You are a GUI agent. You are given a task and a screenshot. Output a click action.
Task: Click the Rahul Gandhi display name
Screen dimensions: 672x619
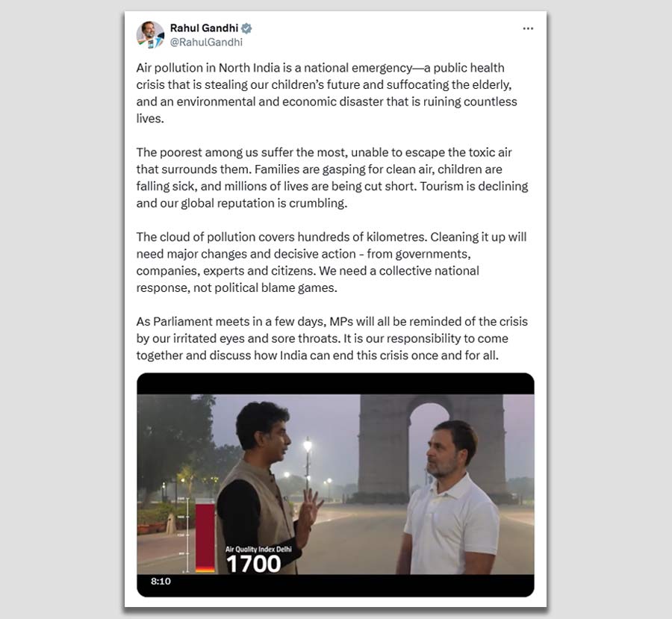(204, 28)
